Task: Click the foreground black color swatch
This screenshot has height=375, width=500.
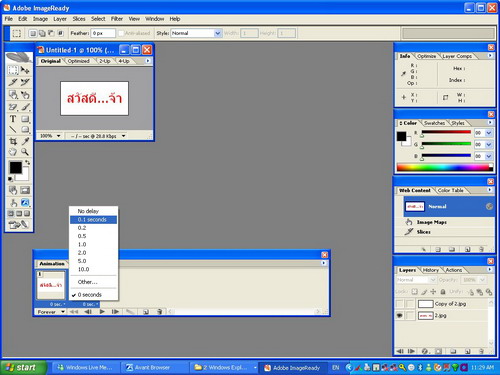Action: coord(15,167)
